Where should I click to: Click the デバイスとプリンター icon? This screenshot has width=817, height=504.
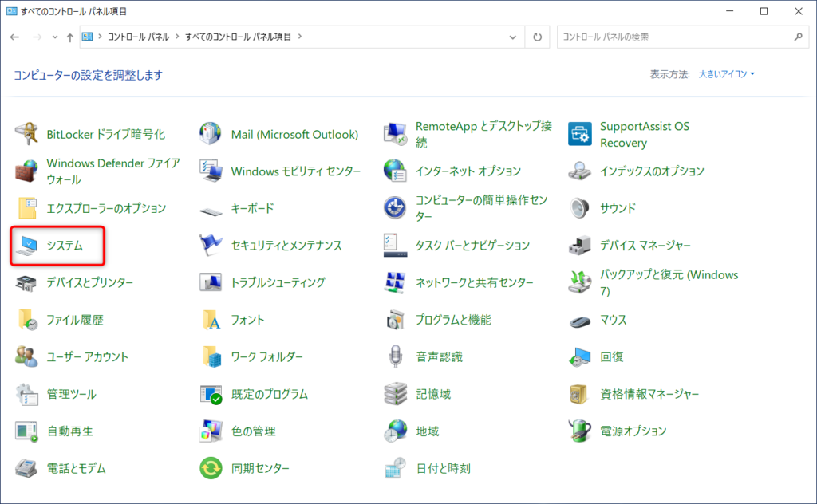tap(26, 283)
